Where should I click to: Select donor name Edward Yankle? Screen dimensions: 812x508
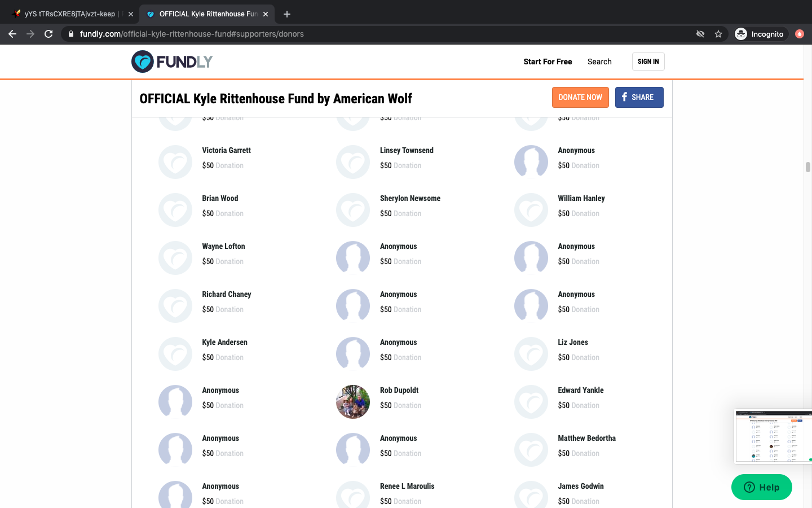(x=581, y=390)
